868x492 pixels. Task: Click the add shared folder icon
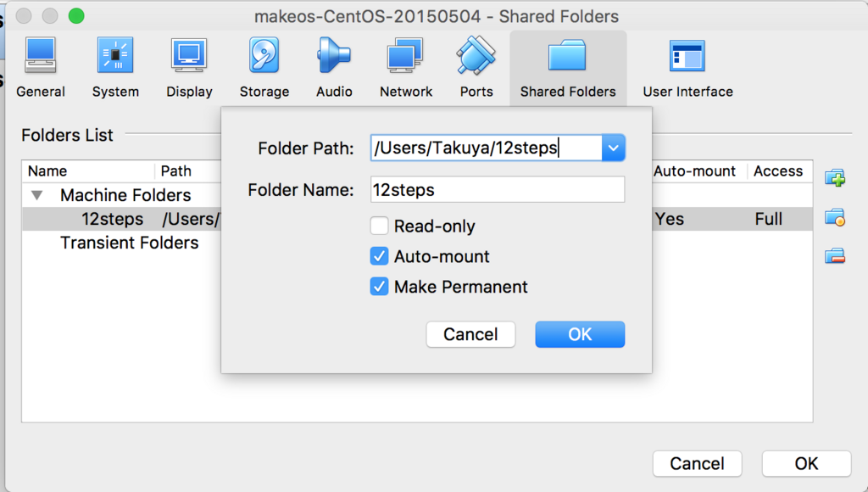click(835, 178)
